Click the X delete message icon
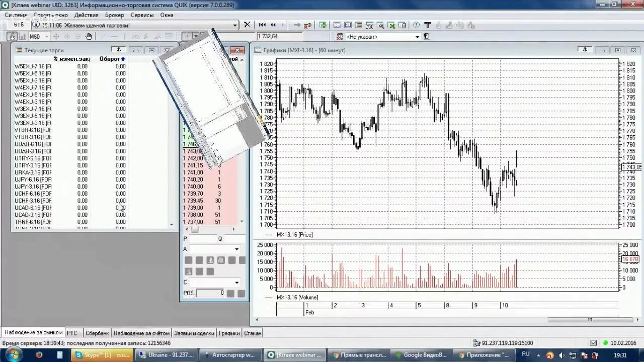This screenshot has height=362, width=644. [247, 25]
